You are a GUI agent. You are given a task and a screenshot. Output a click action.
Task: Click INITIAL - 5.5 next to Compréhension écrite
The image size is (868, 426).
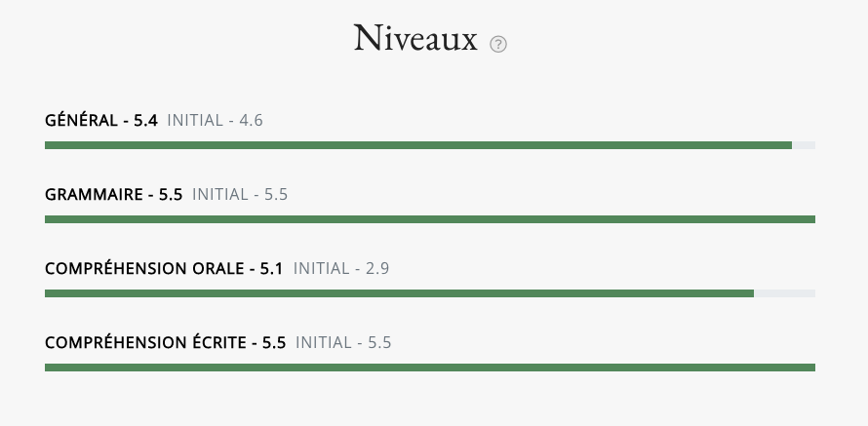pos(343,343)
